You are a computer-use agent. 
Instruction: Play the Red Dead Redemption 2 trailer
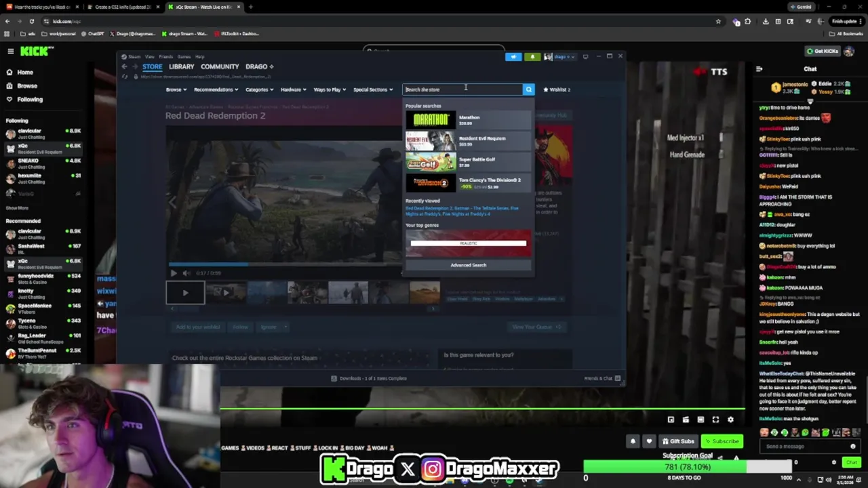click(x=173, y=273)
